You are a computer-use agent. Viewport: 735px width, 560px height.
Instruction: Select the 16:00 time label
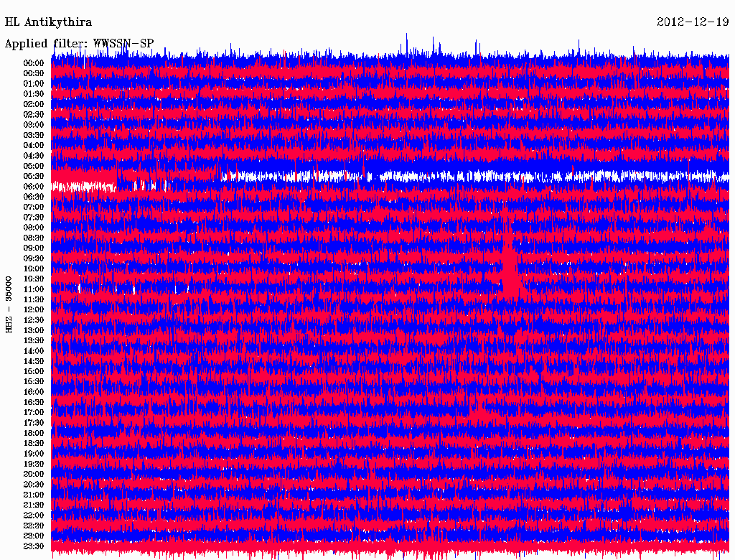tap(34, 391)
